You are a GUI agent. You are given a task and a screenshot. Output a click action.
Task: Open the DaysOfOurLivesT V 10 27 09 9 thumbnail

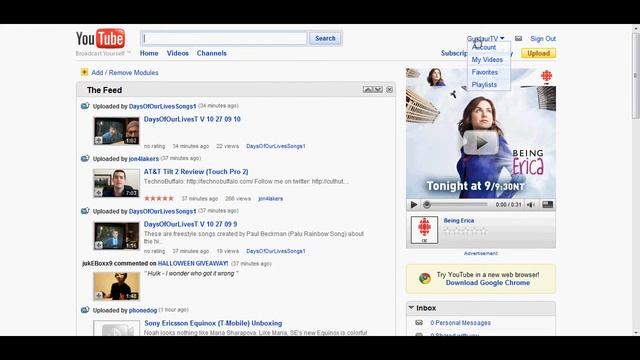116,236
